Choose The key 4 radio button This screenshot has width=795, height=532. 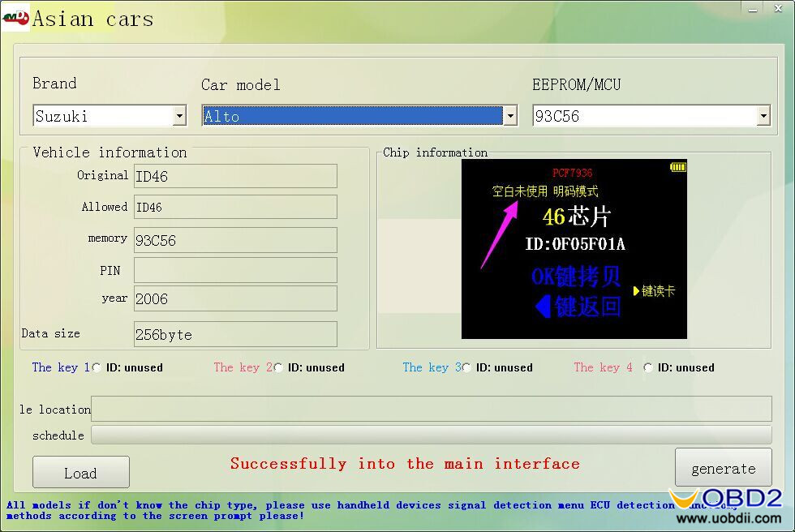tap(647, 367)
